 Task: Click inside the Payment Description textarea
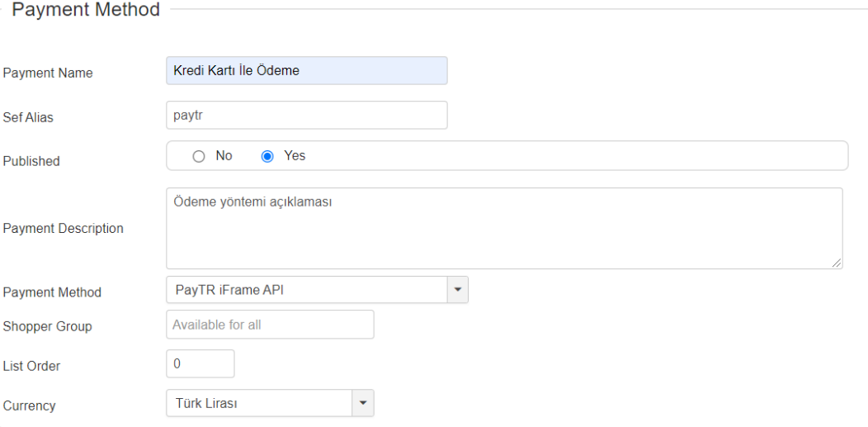coord(503,228)
